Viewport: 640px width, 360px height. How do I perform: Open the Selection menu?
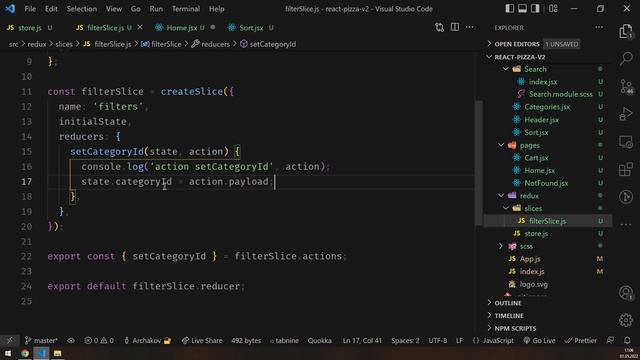(82, 9)
